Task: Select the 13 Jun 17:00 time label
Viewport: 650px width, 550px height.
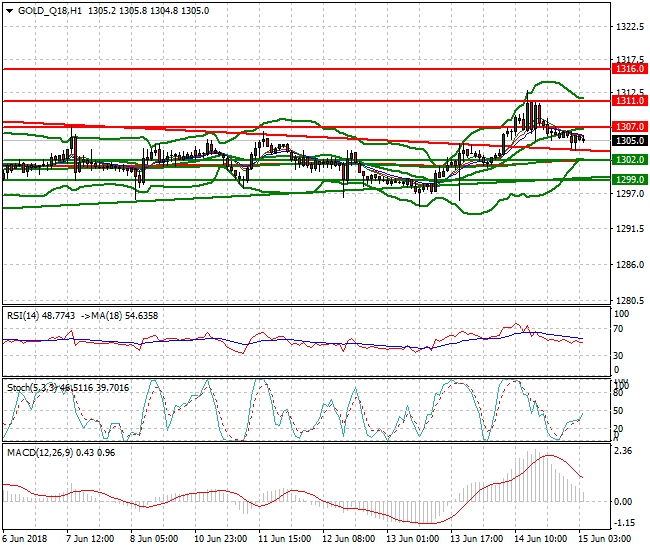Action: (476, 539)
